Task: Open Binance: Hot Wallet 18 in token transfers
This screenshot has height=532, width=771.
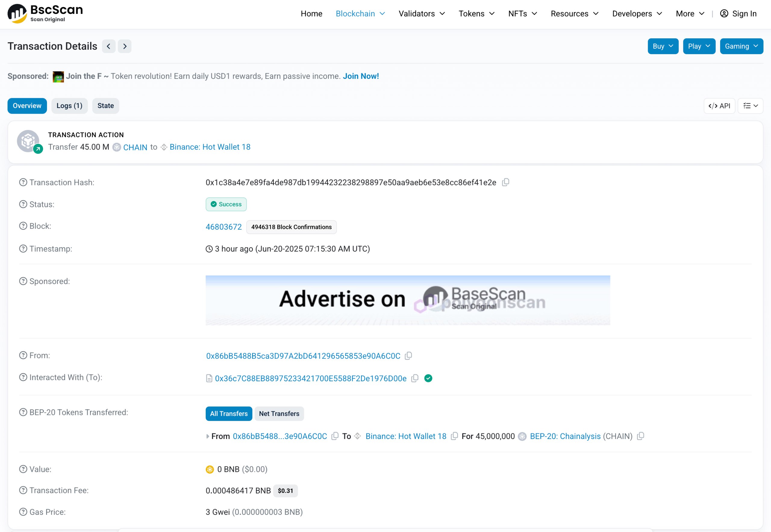Action: [x=406, y=436]
